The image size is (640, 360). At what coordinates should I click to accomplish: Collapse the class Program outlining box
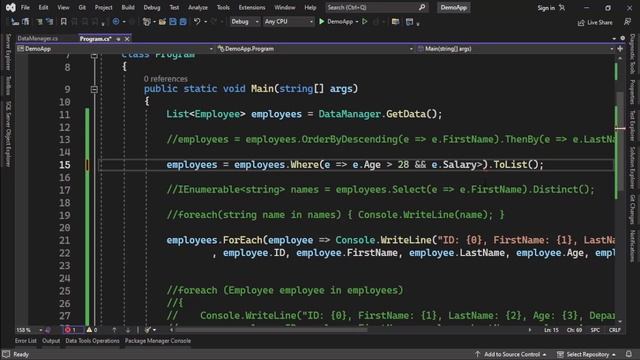click(x=94, y=55)
